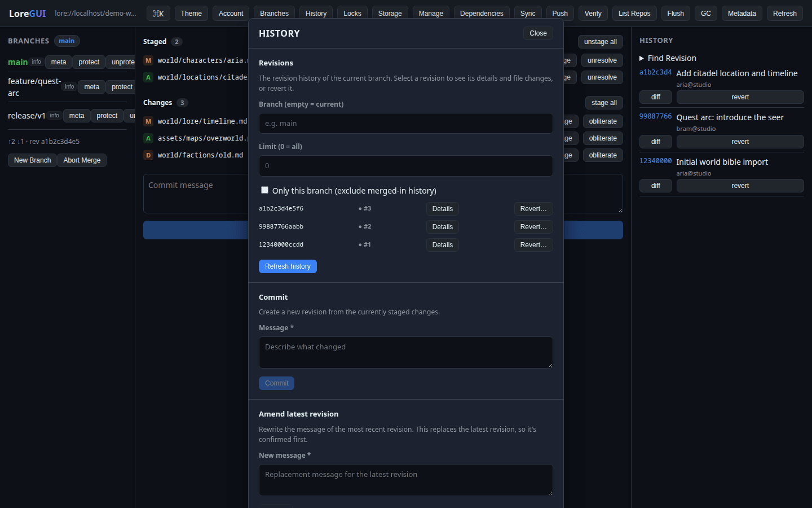The width and height of the screenshot is (812, 508).
Task: Click the Metadata toolbar button
Action: (742, 14)
